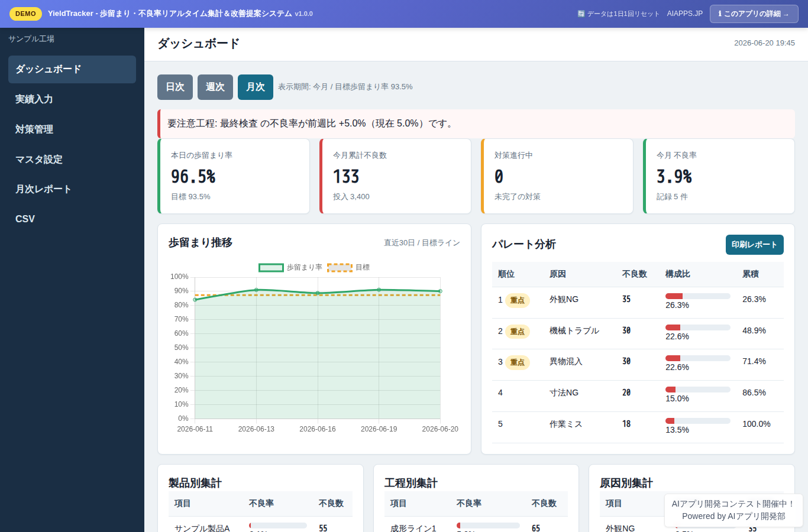Select マスタ設定 in the sidebar
Viewport: 808px width, 532px height.
72,160
